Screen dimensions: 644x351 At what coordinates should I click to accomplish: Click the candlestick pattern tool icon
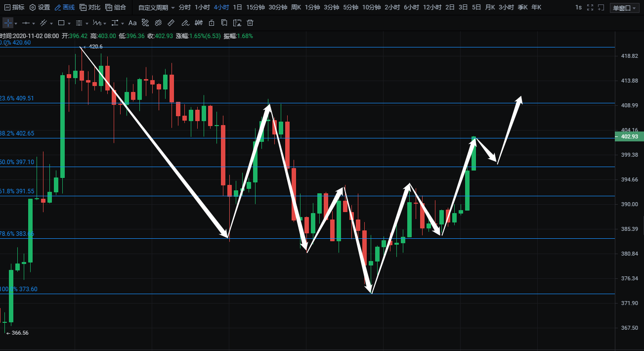coord(198,23)
